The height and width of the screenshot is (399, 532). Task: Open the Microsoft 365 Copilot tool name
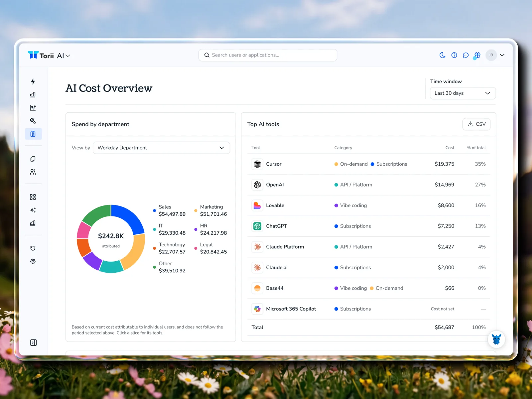[x=291, y=309]
